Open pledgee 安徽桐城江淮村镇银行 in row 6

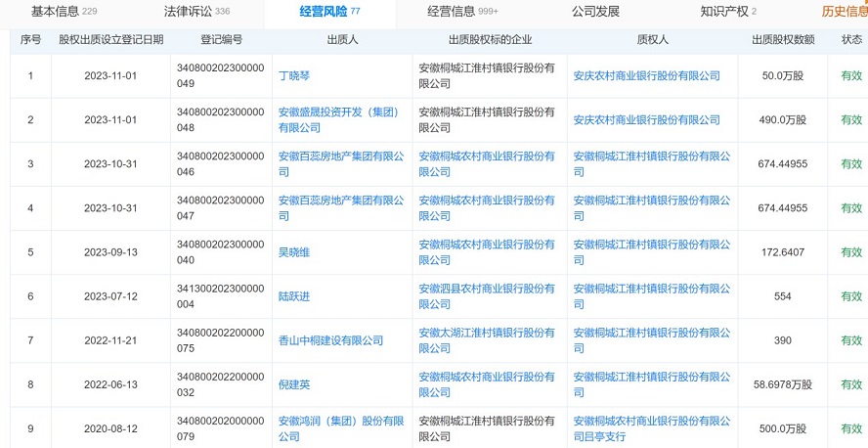(x=652, y=296)
